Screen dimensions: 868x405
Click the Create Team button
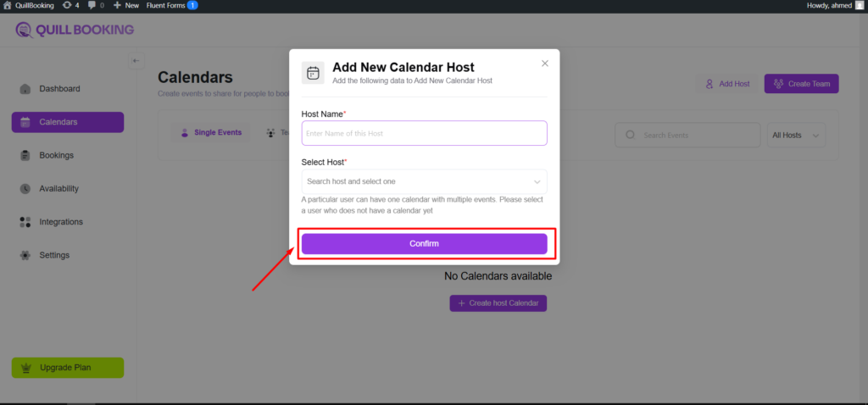tap(801, 84)
